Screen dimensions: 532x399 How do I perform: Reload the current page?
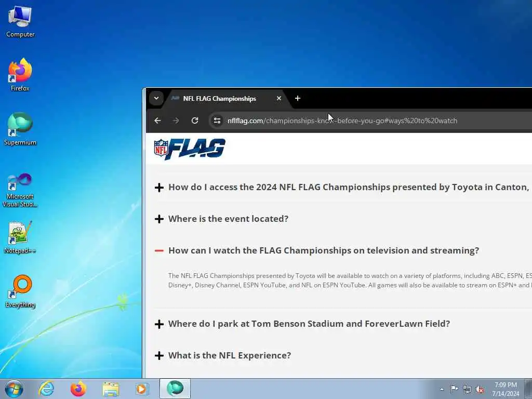click(195, 121)
